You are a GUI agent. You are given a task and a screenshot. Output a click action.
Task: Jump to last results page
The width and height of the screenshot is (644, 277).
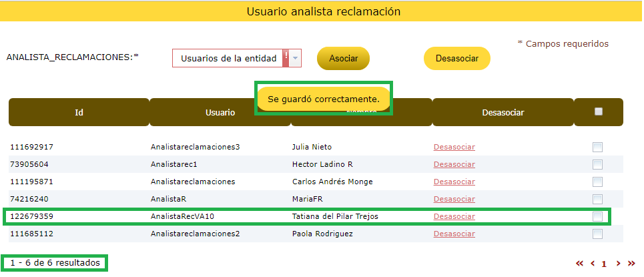coord(631,264)
